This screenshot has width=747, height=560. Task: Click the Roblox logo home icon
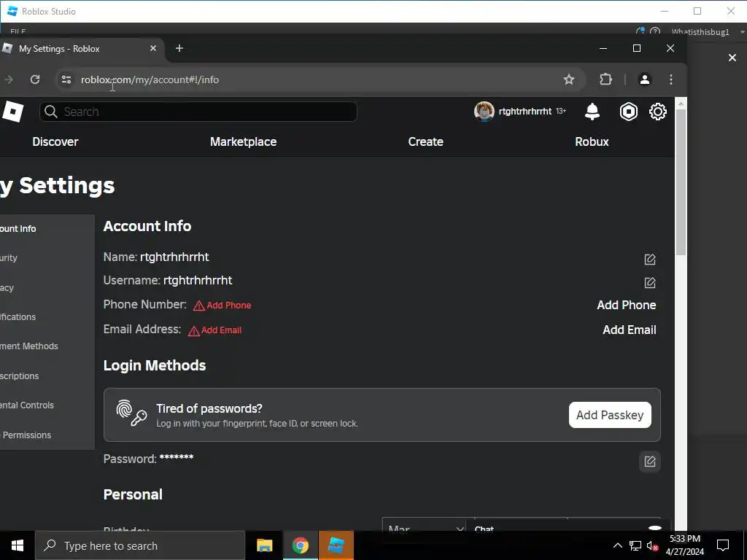point(12,112)
